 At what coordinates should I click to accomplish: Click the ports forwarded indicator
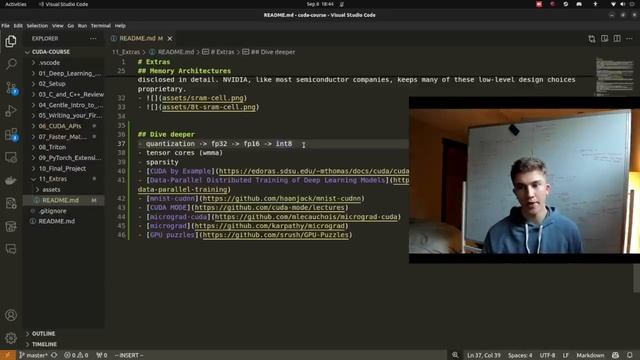pyautogui.click(x=102, y=355)
